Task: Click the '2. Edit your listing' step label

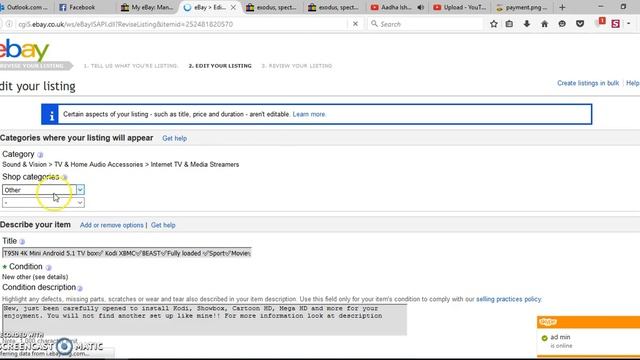Action: pos(220,66)
